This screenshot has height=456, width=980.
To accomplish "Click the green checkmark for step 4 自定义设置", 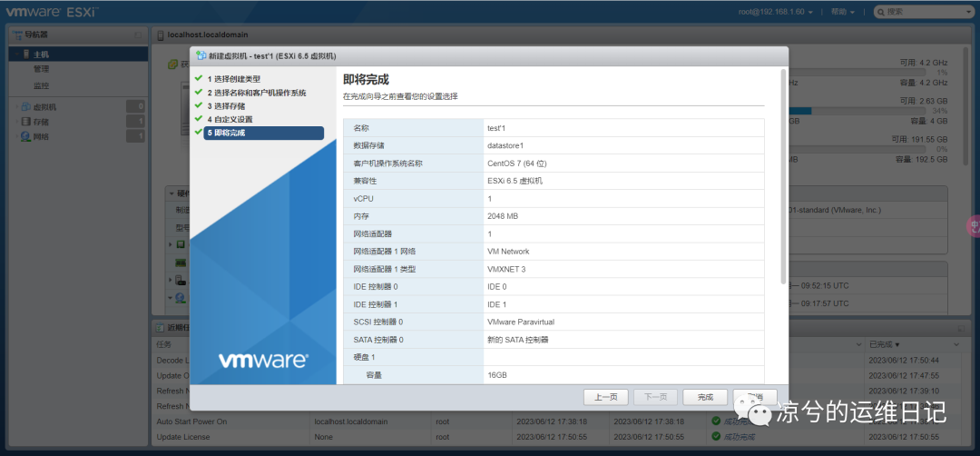I will tap(198, 118).
